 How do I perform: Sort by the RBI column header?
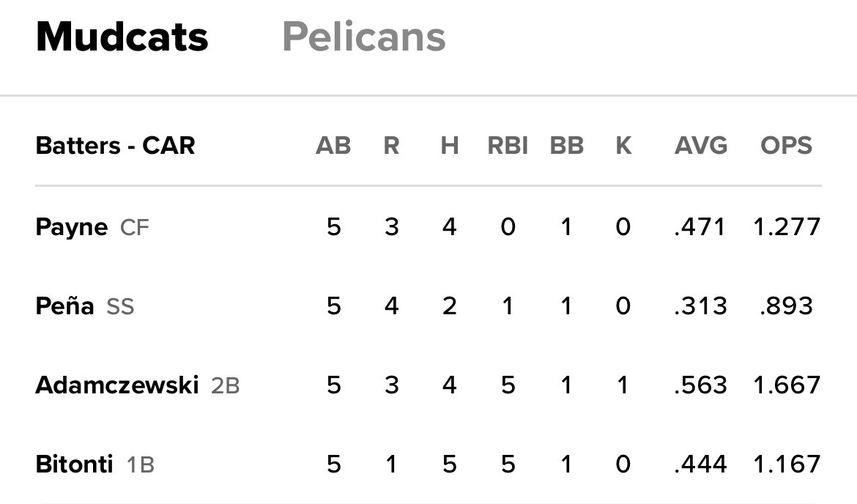point(508,146)
